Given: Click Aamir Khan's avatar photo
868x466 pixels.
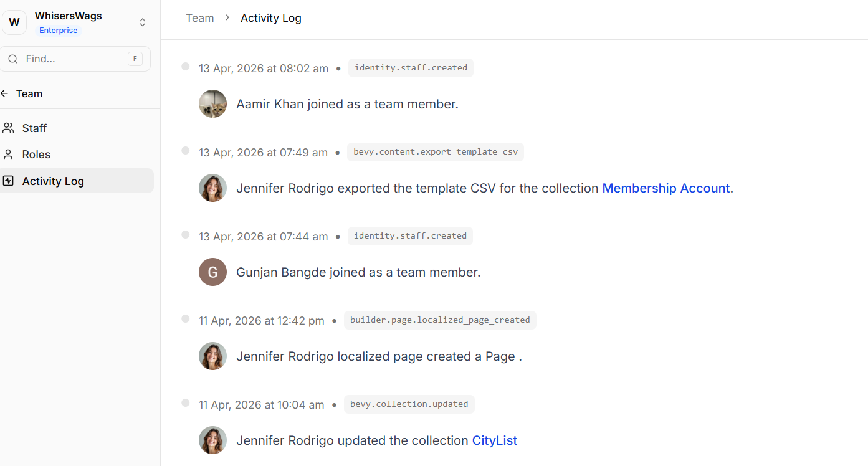Looking at the screenshot, I should click(212, 104).
